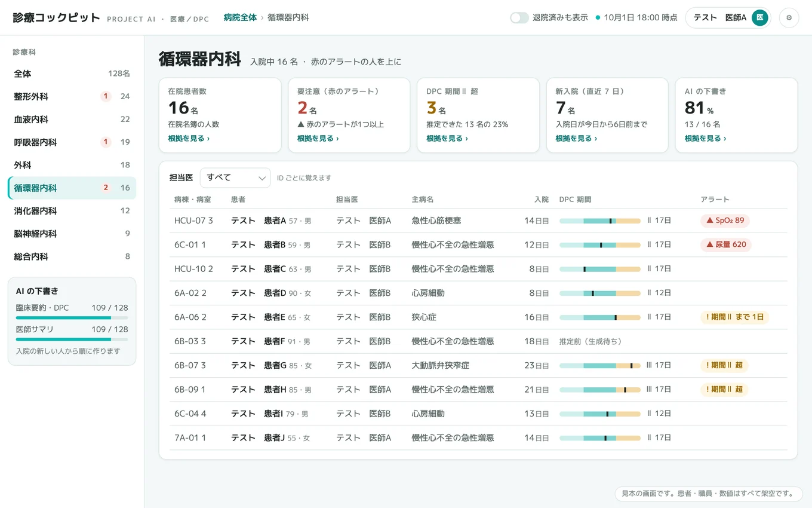The image size is (812, 508).
Task: Click room cell 6A-06 2
Action: click(x=190, y=317)
